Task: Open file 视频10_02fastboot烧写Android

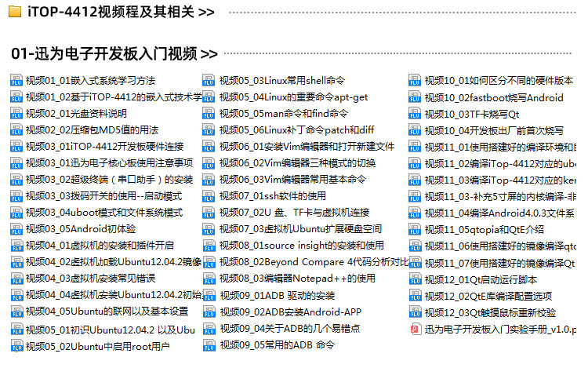Action: click(x=494, y=97)
